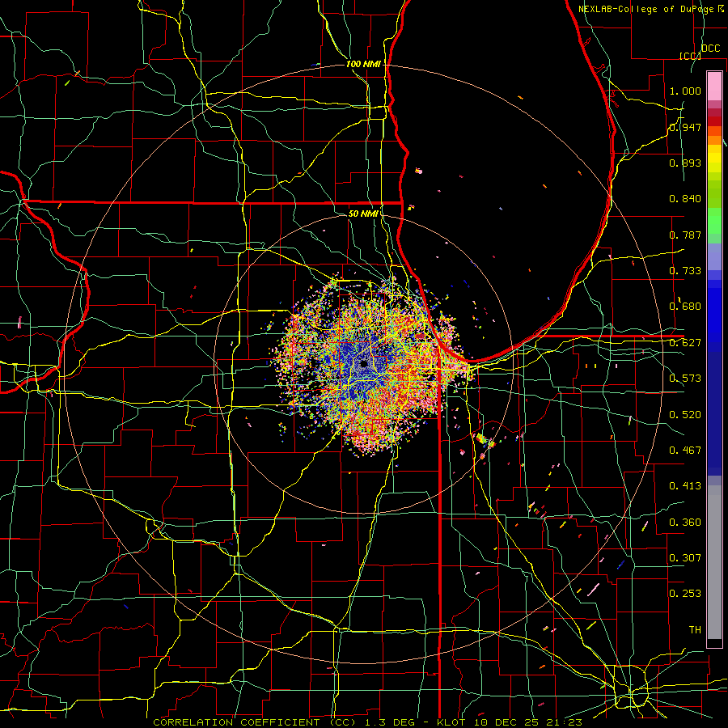728x728 pixels.
Task: Click the 10 DEC 25 date text
Action: [506, 722]
